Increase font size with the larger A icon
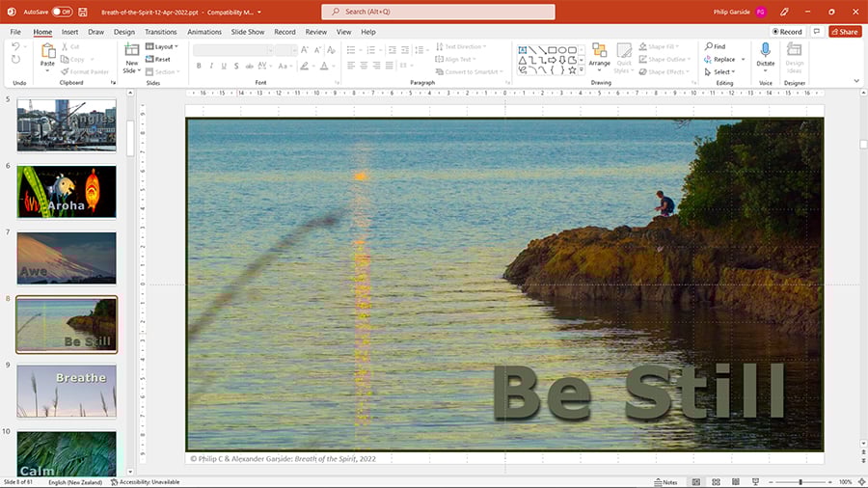Screen dimensions: 868x488 [x=305, y=50]
